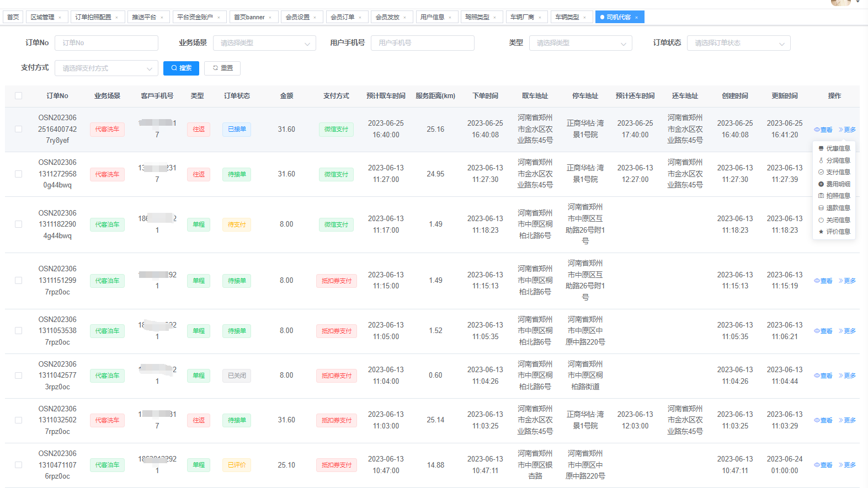Open 优惠信息 in the 更多 popup menu
Viewport: 868px width, 488px height.
(x=834, y=148)
